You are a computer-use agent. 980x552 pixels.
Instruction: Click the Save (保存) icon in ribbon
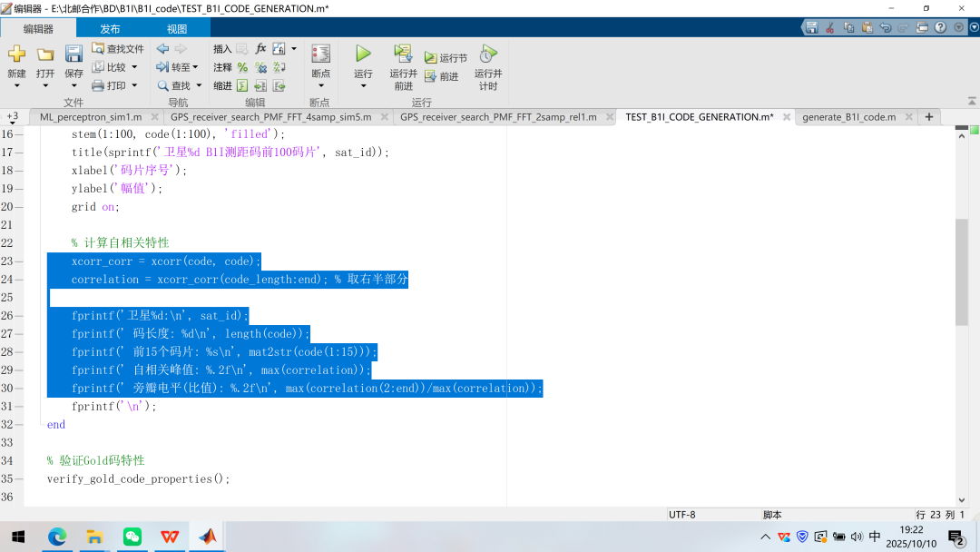pyautogui.click(x=73, y=54)
